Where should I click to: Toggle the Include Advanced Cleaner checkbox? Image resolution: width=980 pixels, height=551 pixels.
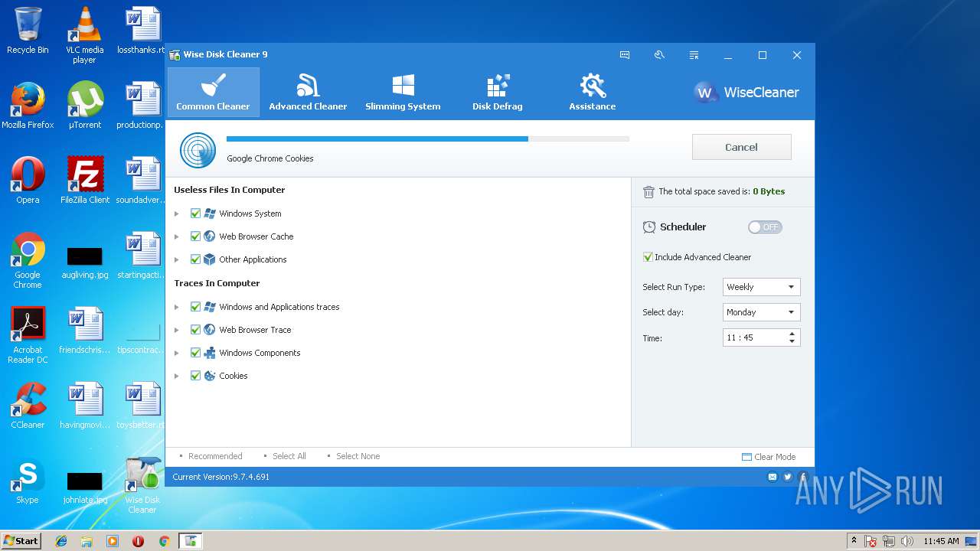(x=648, y=257)
